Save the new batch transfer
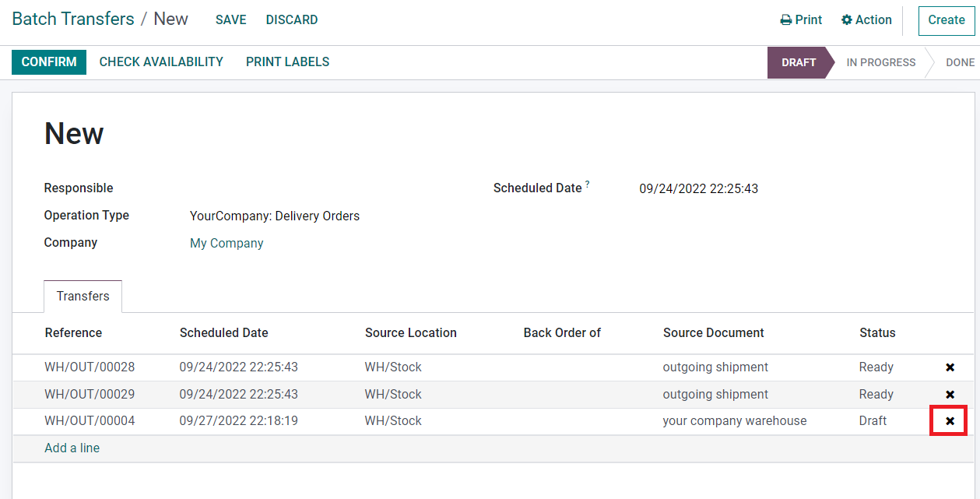 230,20
